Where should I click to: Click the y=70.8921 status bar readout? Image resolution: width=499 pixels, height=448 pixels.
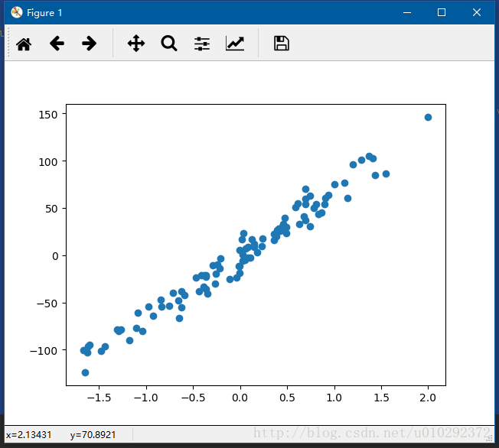(93, 435)
